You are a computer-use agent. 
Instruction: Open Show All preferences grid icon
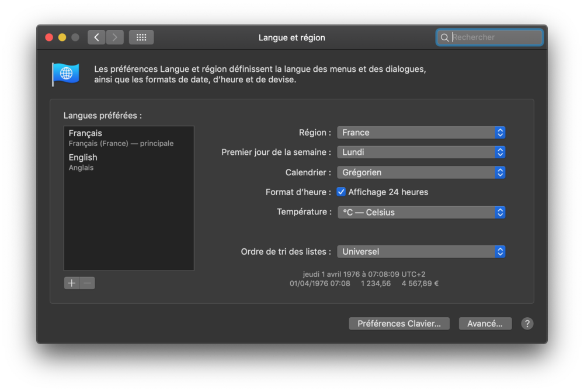coord(141,37)
